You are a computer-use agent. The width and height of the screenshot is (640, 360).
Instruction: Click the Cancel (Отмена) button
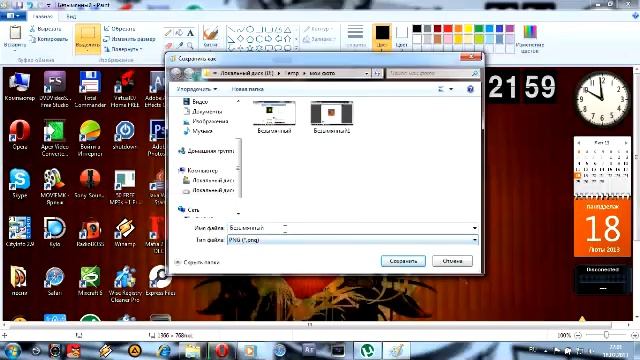click(452, 261)
